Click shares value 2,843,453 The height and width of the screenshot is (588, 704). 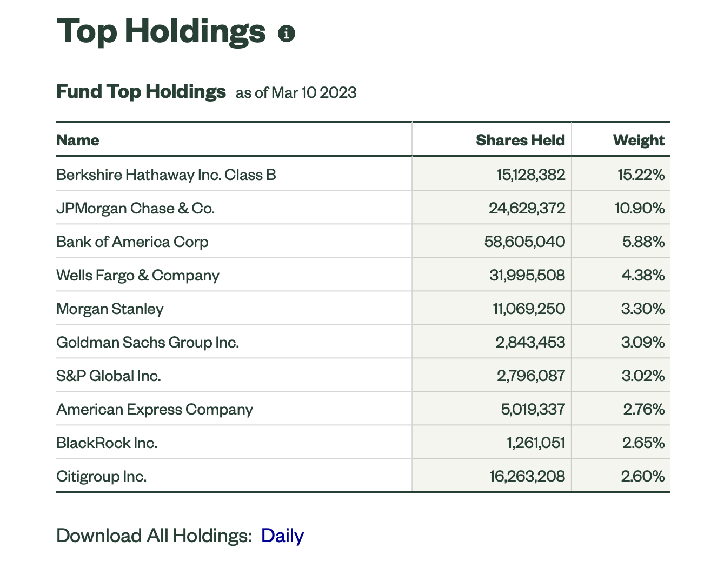(530, 342)
